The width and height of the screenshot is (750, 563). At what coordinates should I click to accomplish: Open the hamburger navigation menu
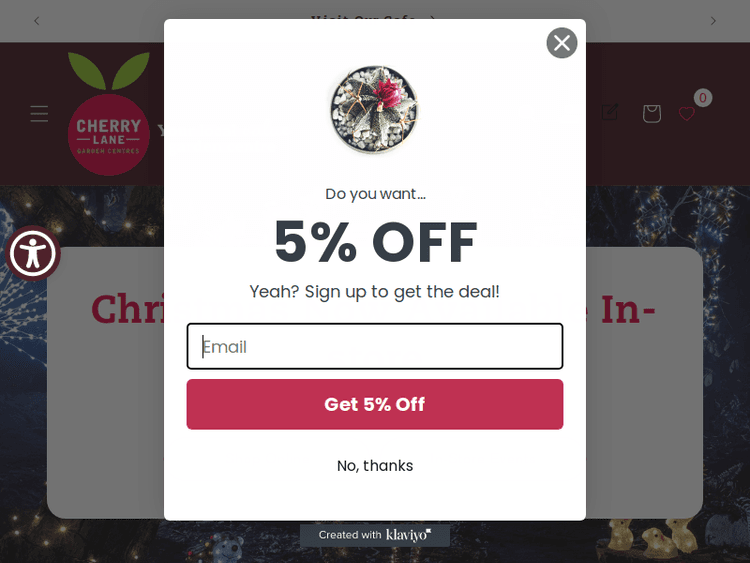39,114
